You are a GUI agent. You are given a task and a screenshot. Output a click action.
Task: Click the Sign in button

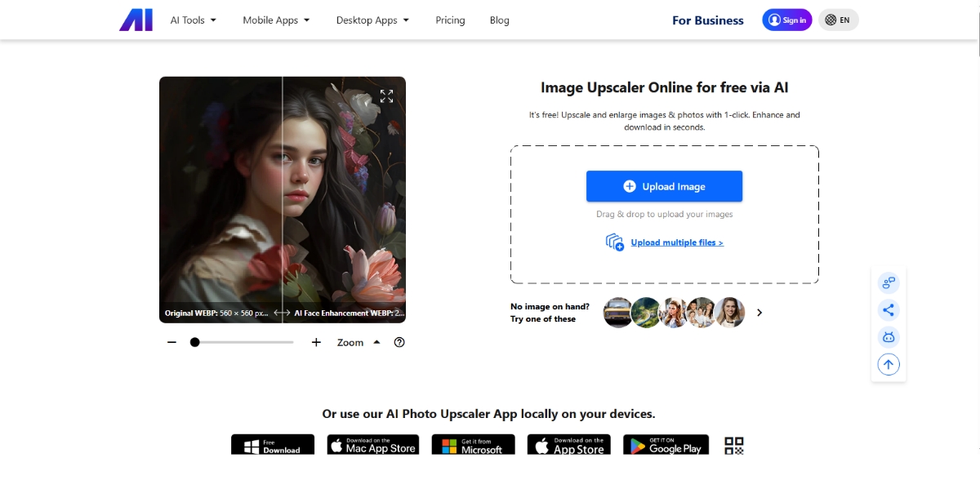[787, 20]
